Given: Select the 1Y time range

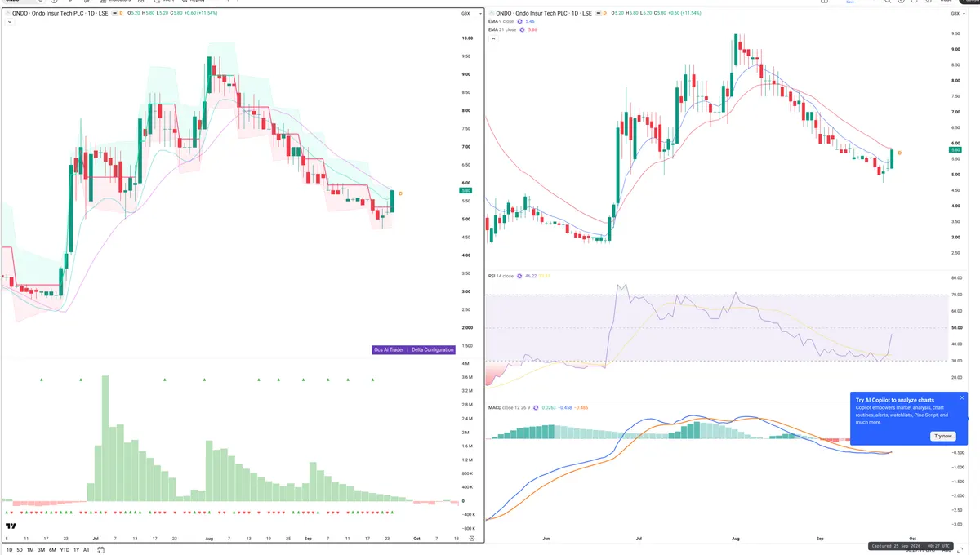Looking at the screenshot, I should 76,550.
